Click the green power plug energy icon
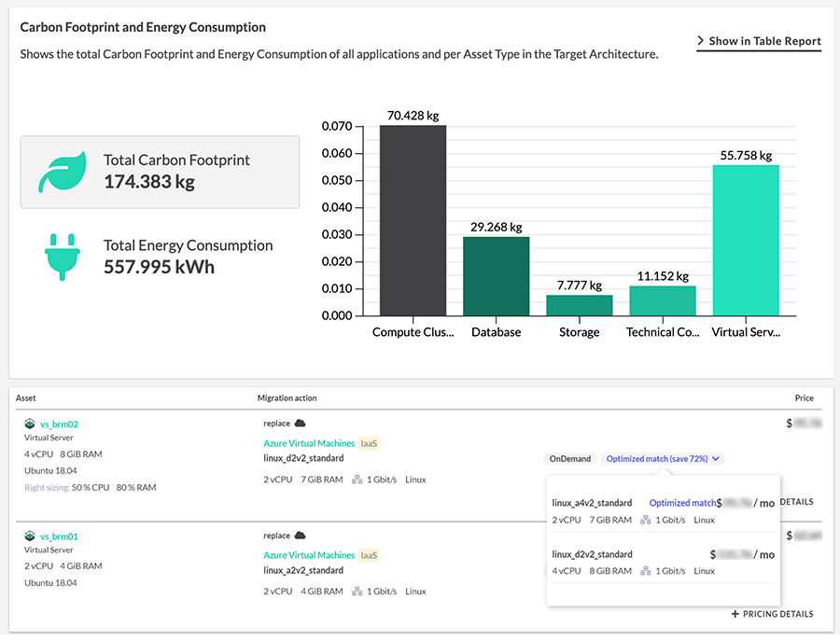The width and height of the screenshot is (840, 641). 63,257
